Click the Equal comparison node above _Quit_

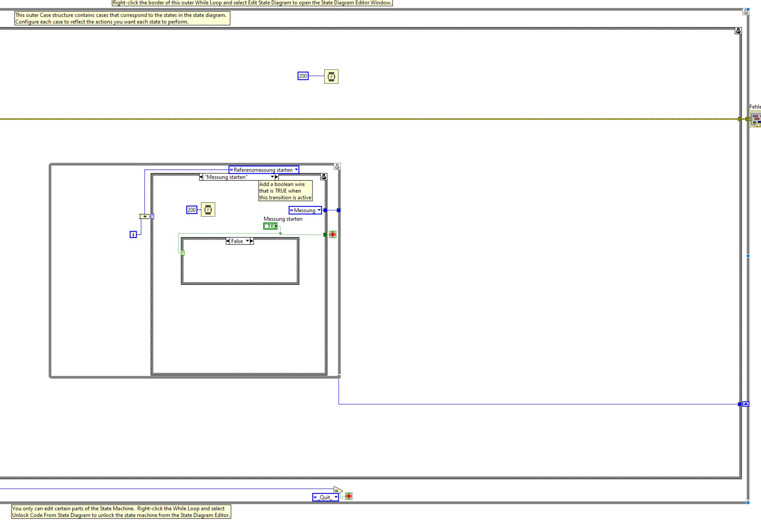(337, 490)
